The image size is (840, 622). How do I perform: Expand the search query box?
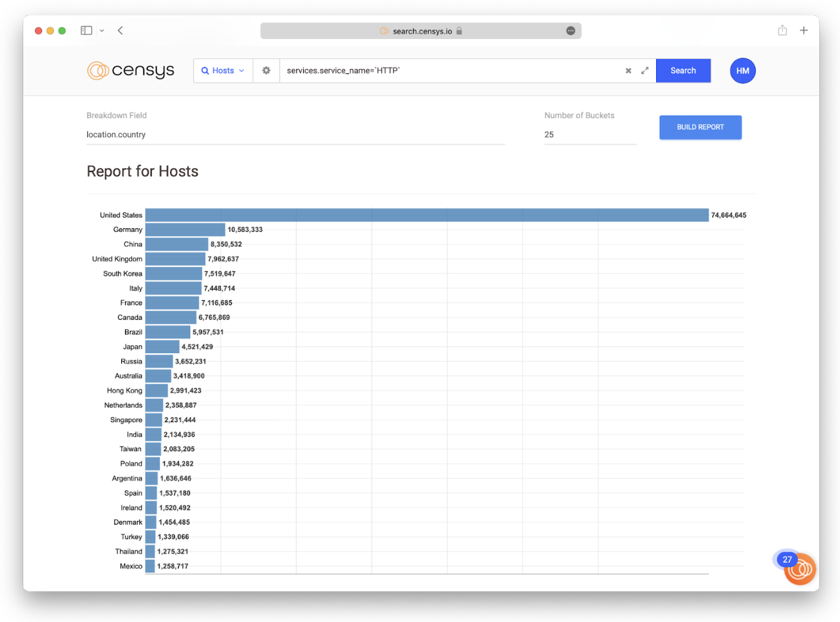[645, 71]
